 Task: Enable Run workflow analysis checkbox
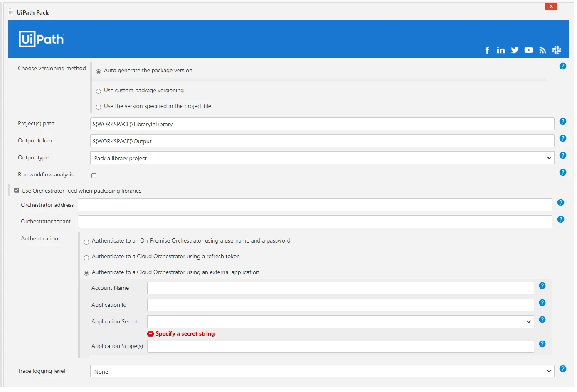(x=94, y=176)
